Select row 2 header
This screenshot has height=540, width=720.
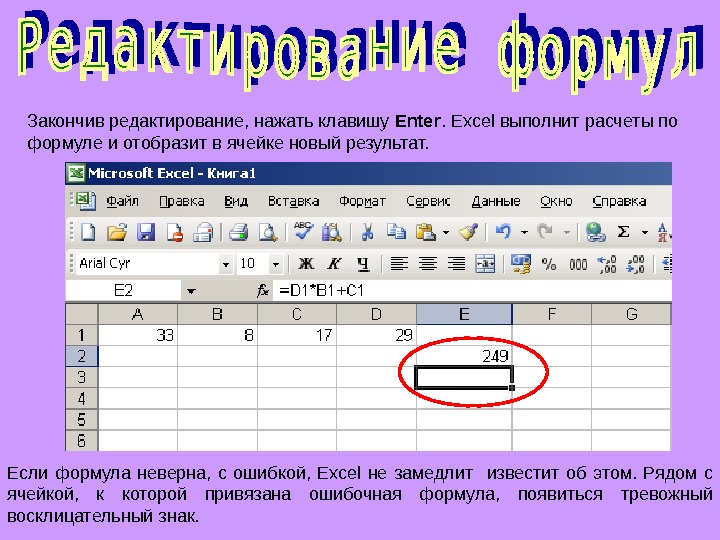(82, 356)
